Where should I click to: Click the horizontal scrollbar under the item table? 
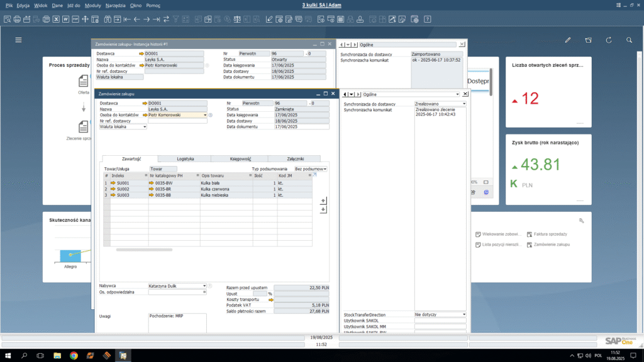click(x=144, y=250)
